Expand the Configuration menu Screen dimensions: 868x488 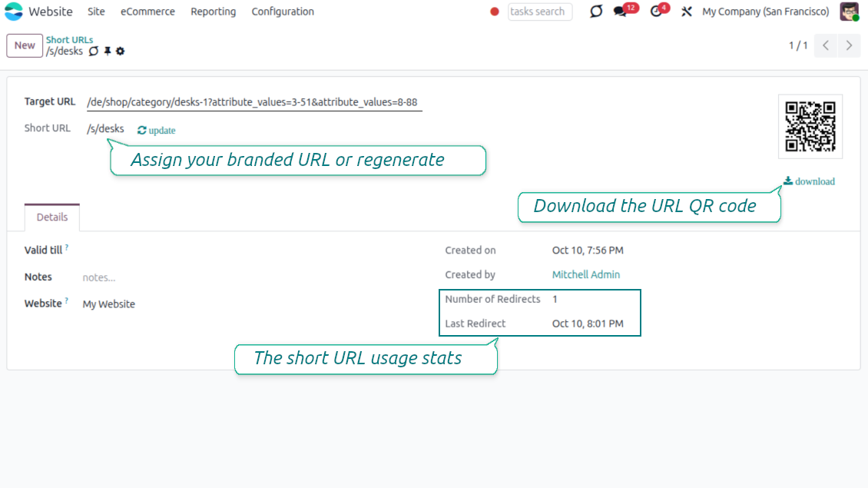pos(283,12)
